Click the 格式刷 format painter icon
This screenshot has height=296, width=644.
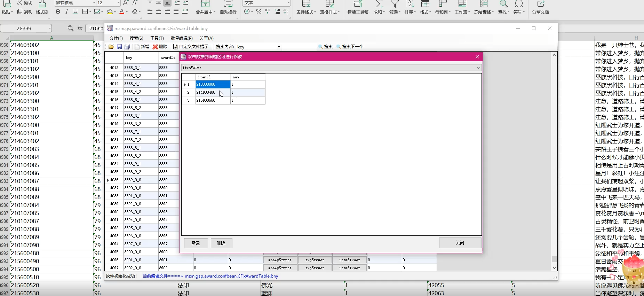(42, 7)
